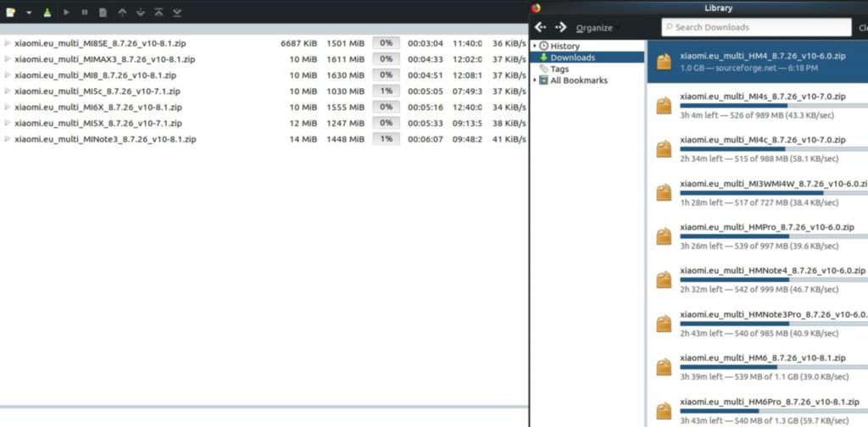Click the History clock icon

tap(543, 46)
